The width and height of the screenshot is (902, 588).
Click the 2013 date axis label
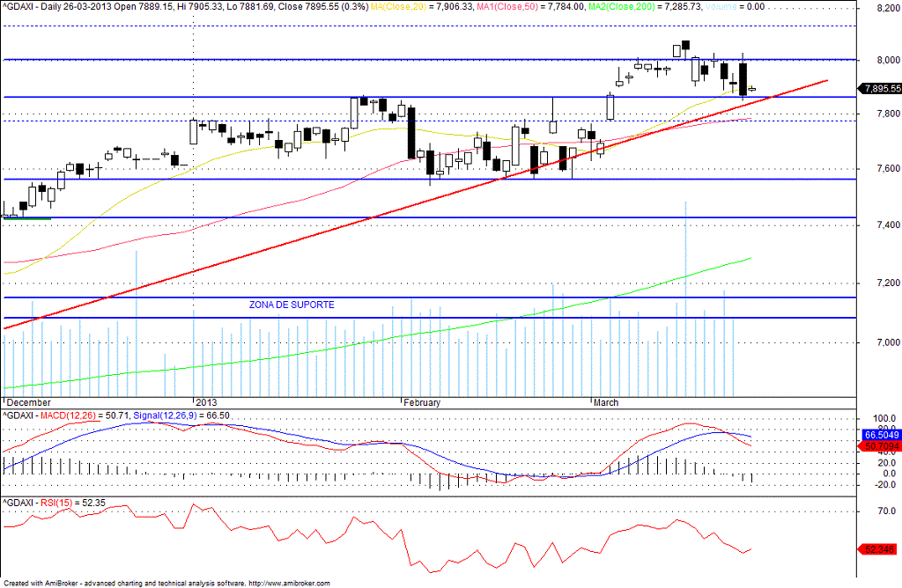tap(206, 402)
